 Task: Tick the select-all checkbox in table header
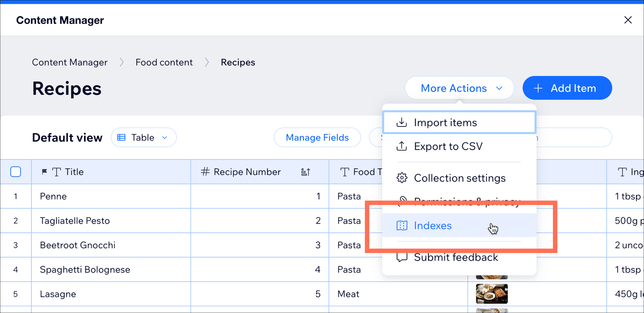pos(15,172)
